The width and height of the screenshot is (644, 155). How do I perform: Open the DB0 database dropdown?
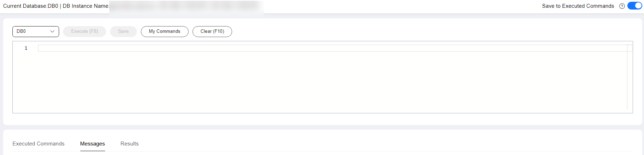pos(36,31)
